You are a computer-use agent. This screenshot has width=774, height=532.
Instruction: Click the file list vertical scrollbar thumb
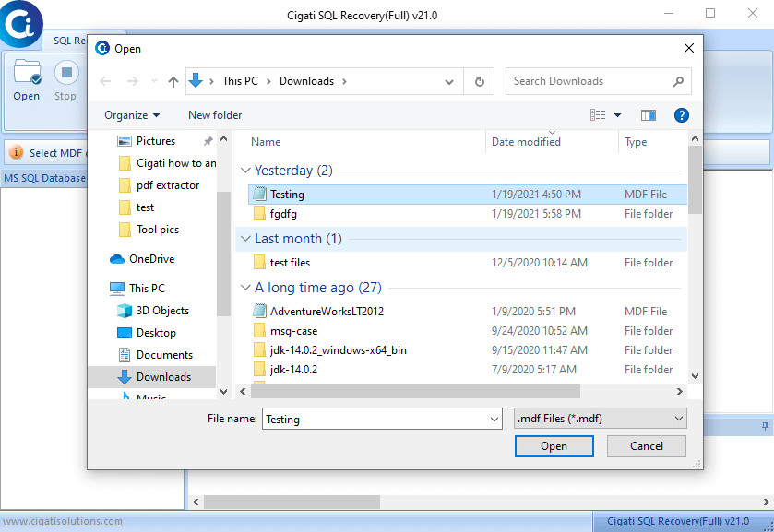(x=695, y=180)
